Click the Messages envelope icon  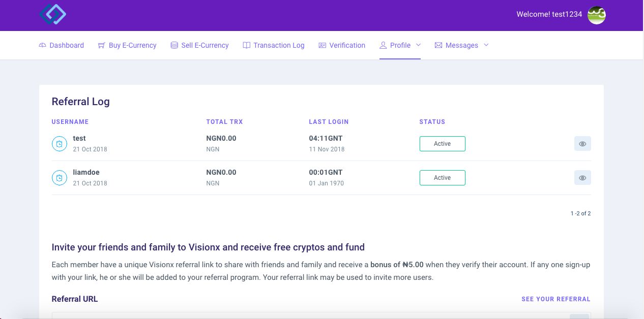438,45
